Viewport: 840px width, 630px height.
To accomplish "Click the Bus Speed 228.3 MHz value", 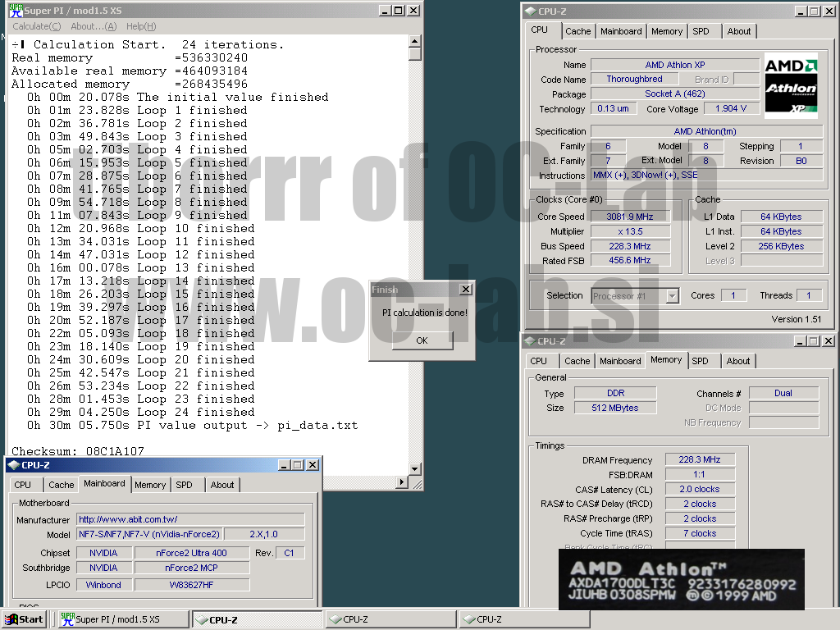I will click(630, 246).
